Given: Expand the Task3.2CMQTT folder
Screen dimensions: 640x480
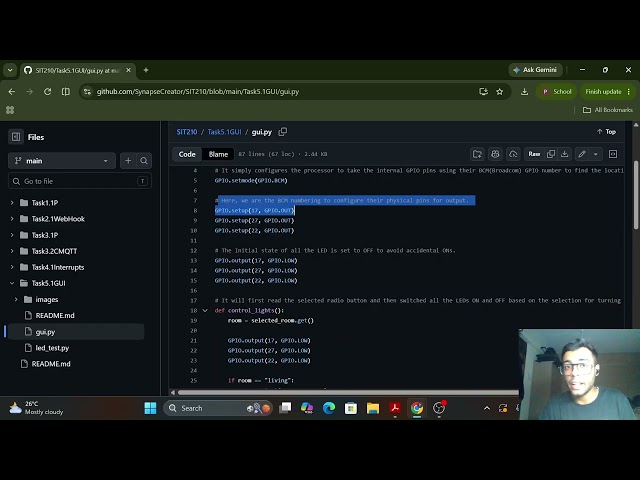Looking at the screenshot, I should coord(12,251).
